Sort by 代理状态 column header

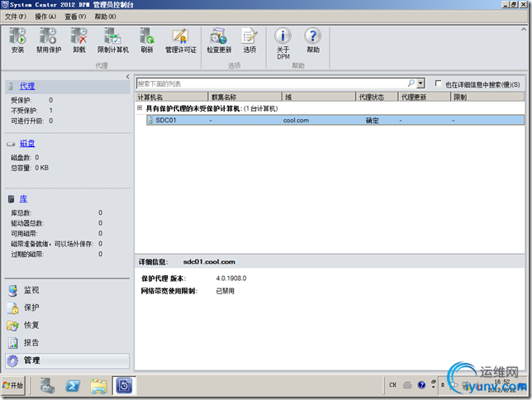coord(377,98)
